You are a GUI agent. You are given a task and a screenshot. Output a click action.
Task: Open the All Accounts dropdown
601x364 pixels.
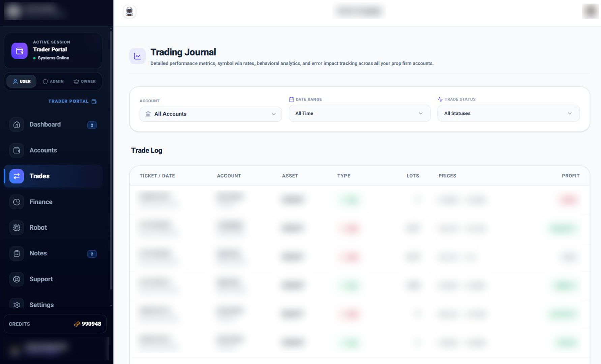[x=211, y=114]
